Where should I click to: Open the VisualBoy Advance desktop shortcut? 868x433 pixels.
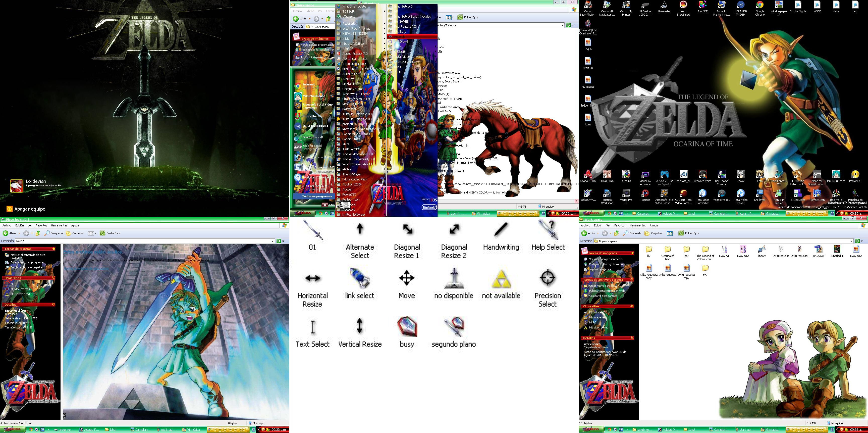645,178
